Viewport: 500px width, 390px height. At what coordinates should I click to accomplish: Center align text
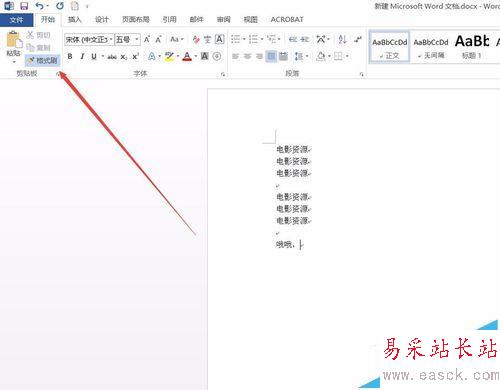247,56
